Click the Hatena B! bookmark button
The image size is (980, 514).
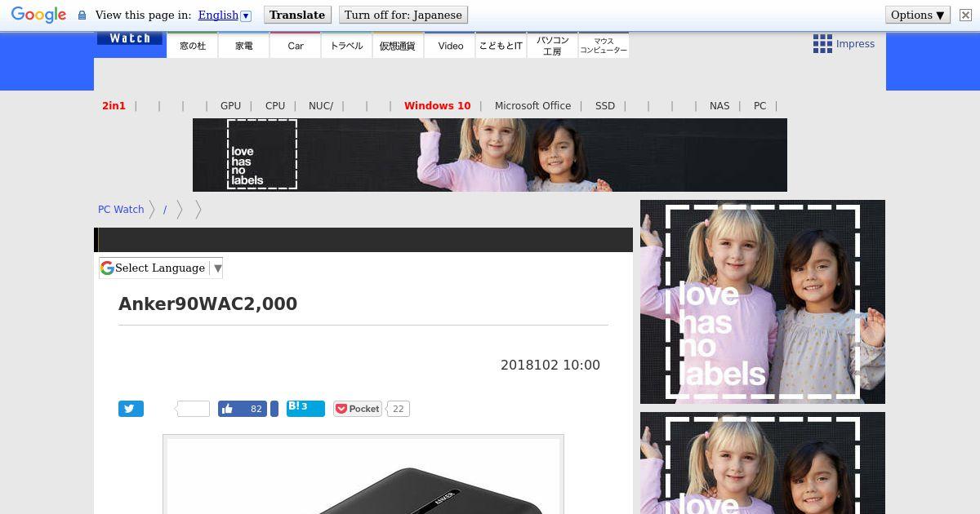pyautogui.click(x=305, y=409)
